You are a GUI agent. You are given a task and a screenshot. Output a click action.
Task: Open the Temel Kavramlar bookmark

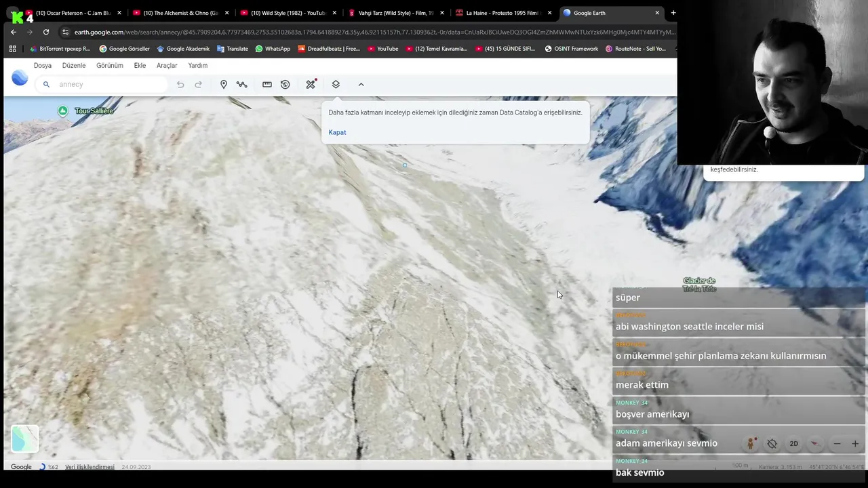pos(437,49)
